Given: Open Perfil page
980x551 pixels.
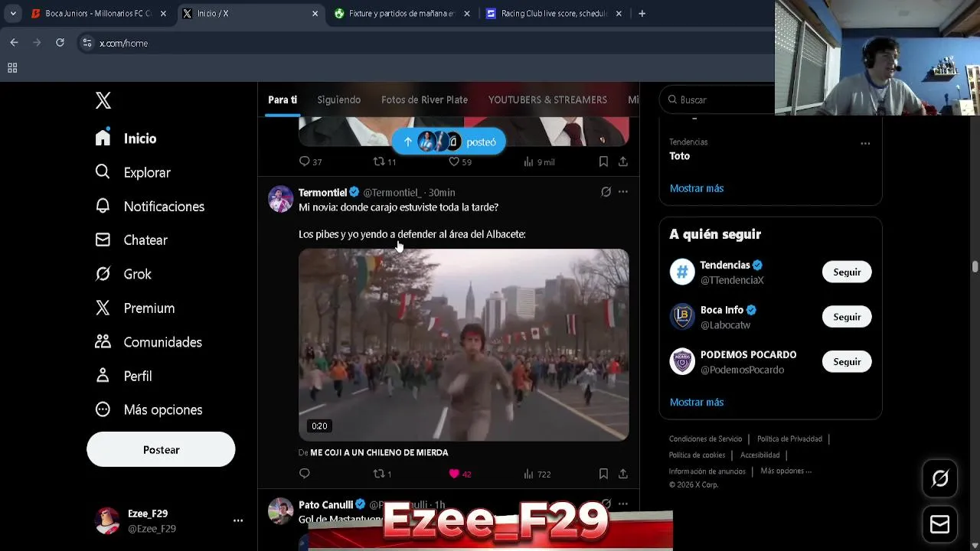Looking at the screenshot, I should (122, 376).
